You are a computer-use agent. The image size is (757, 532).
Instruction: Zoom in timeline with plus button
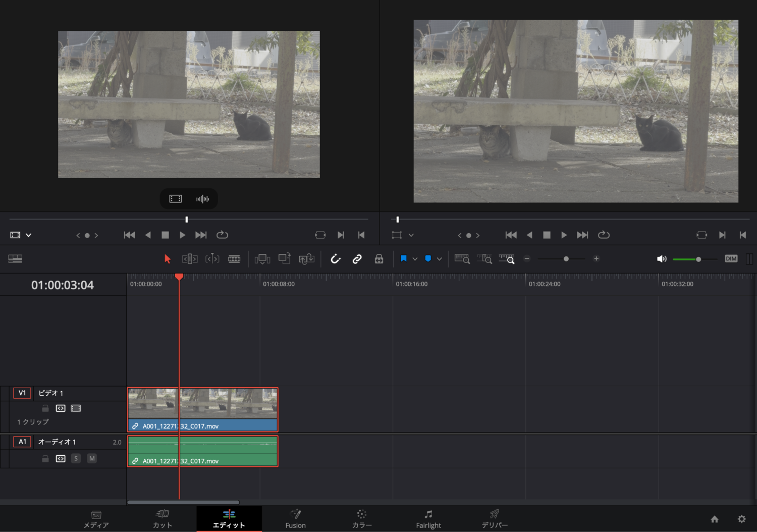(x=596, y=258)
